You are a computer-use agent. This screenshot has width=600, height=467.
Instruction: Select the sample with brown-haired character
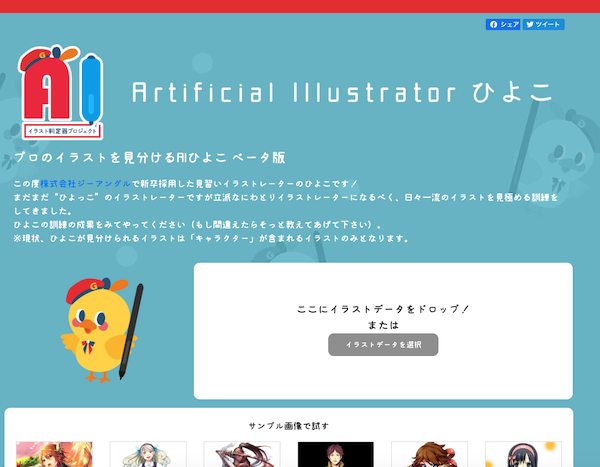tap(429, 454)
